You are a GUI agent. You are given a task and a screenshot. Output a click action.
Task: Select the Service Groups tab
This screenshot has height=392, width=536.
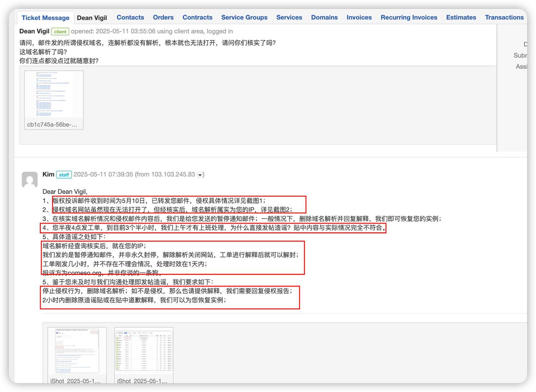pyautogui.click(x=244, y=17)
